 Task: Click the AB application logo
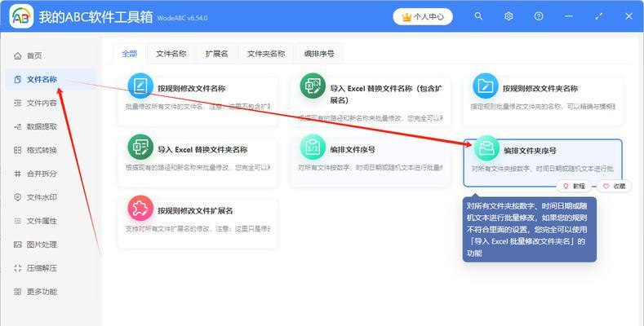[21, 16]
